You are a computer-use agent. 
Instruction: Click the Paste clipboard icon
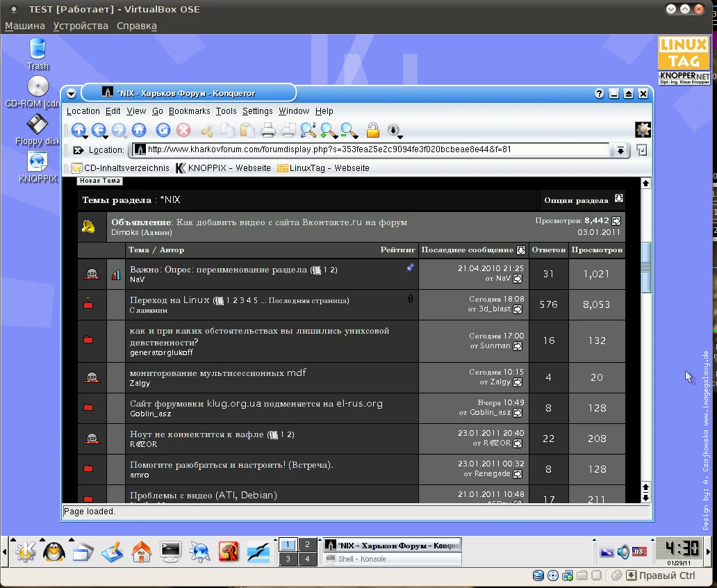[247, 131]
